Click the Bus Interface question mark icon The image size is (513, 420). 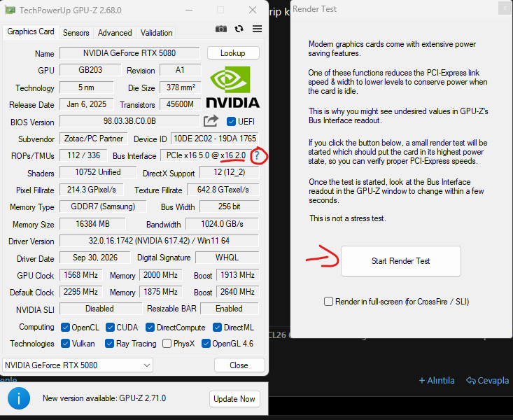click(257, 155)
